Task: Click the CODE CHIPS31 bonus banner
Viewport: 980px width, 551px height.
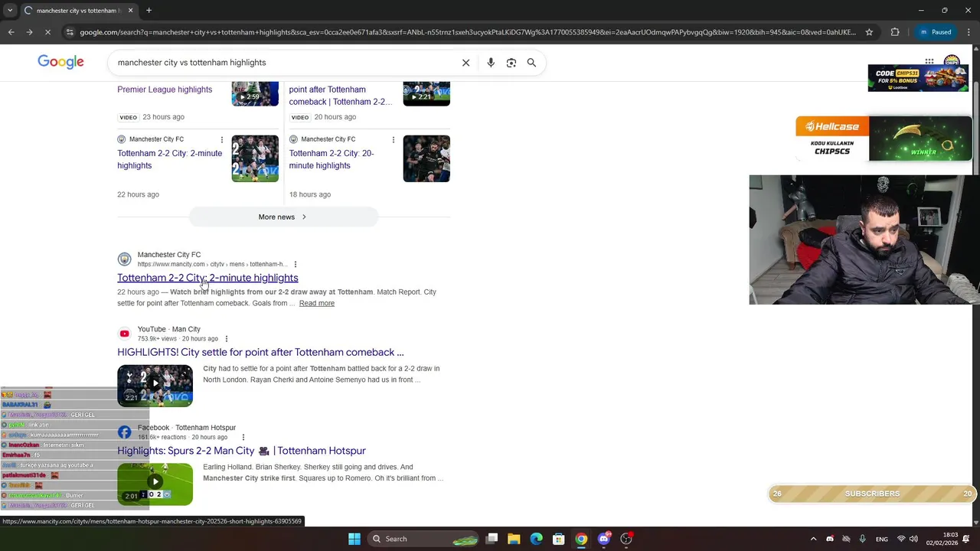Action: tap(918, 79)
